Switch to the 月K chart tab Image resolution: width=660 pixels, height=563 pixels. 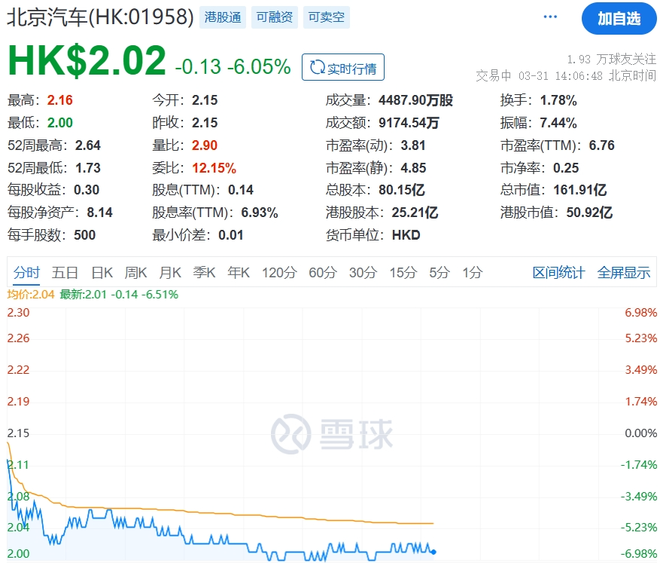169,272
